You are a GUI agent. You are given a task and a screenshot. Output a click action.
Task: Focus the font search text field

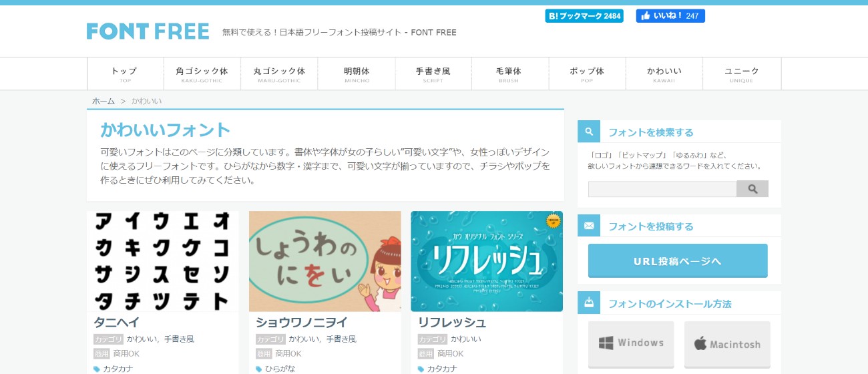tap(662, 189)
